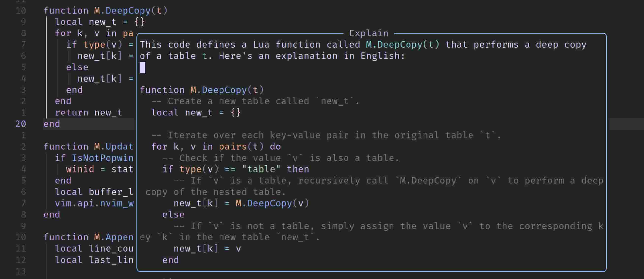Screen dimensions: 644x279
Task: Click the 'else' keyword in the popup
Action: [173, 214]
